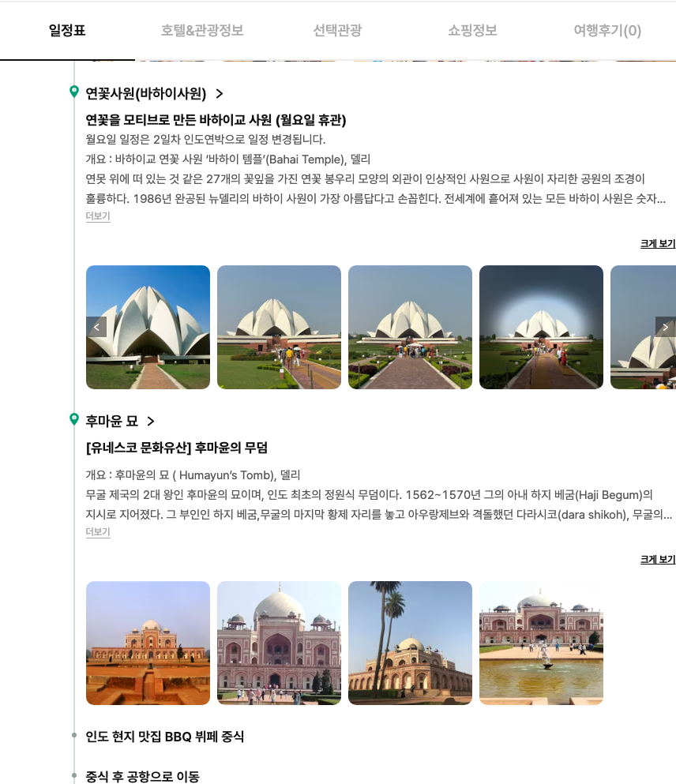Open Humayun's Tomb photo with palm tree

pos(410,643)
